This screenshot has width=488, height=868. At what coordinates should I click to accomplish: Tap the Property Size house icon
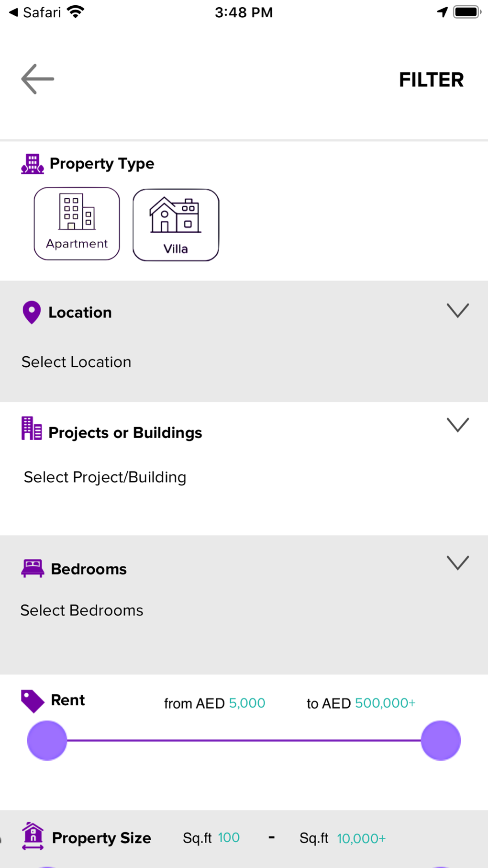33,836
